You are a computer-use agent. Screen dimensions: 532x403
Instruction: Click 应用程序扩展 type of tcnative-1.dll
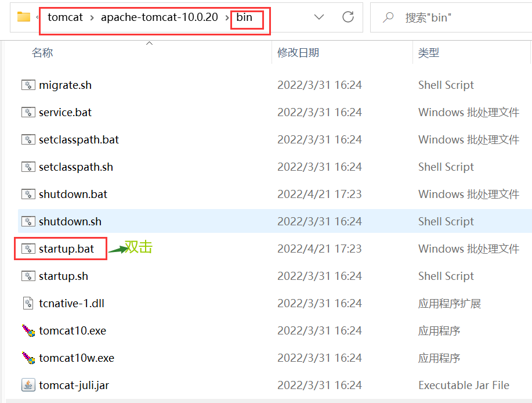[x=450, y=303]
